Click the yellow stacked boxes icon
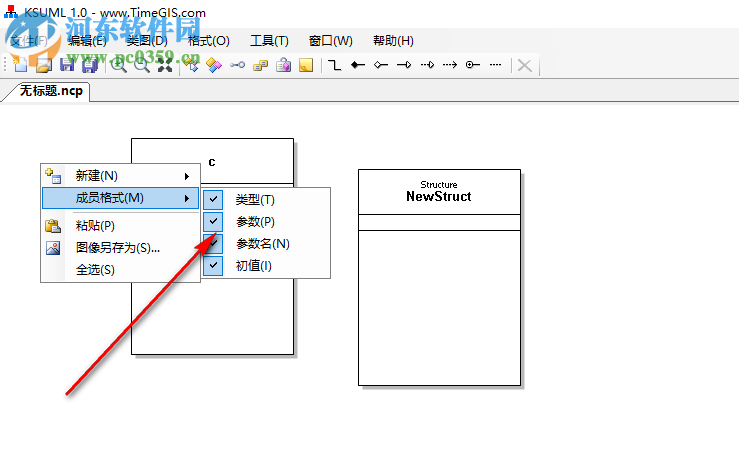 pos(261,65)
